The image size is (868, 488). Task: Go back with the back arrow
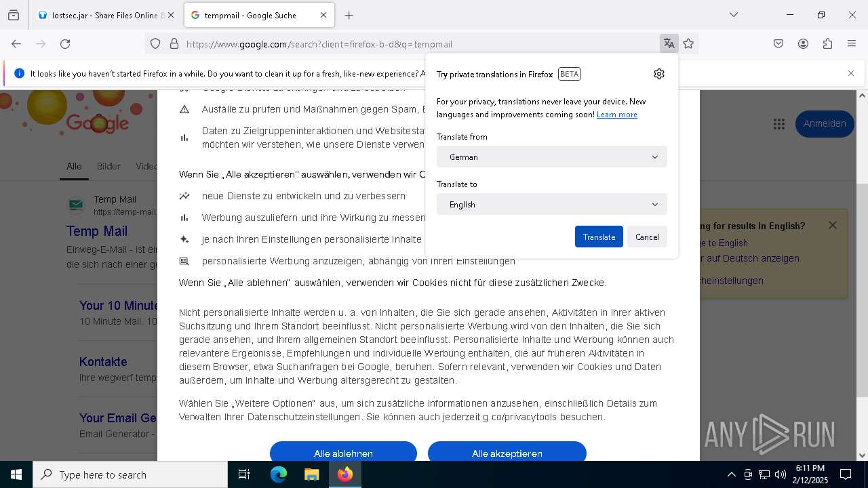pos(16,44)
